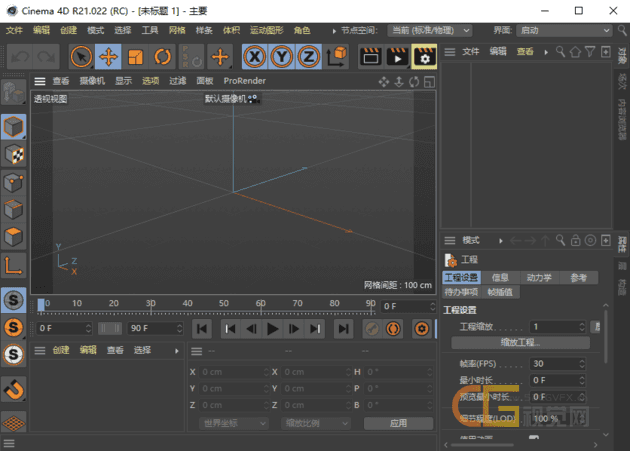
Task: Click the Attribute Manager lock icon
Action: [x=575, y=240]
